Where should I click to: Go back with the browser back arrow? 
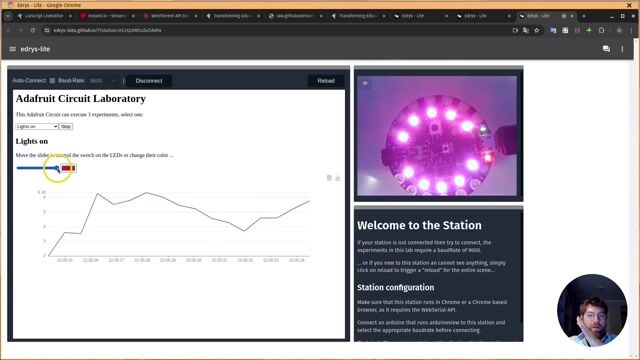[8, 30]
